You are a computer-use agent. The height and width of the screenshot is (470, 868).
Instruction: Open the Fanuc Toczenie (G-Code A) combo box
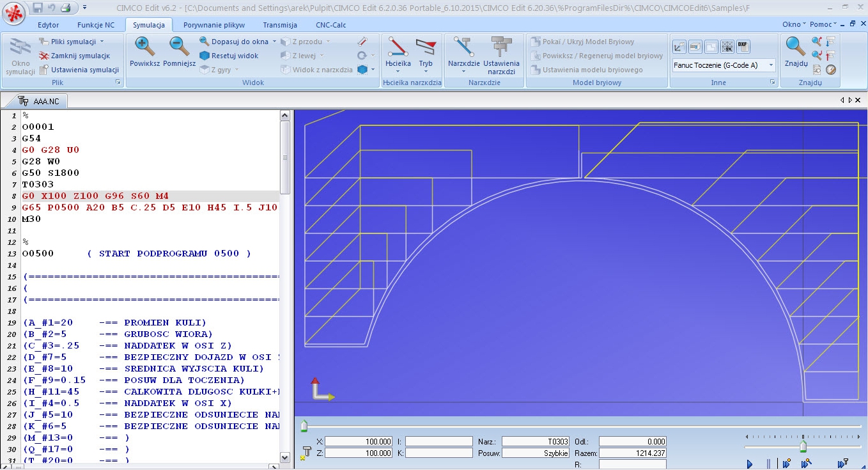724,65
